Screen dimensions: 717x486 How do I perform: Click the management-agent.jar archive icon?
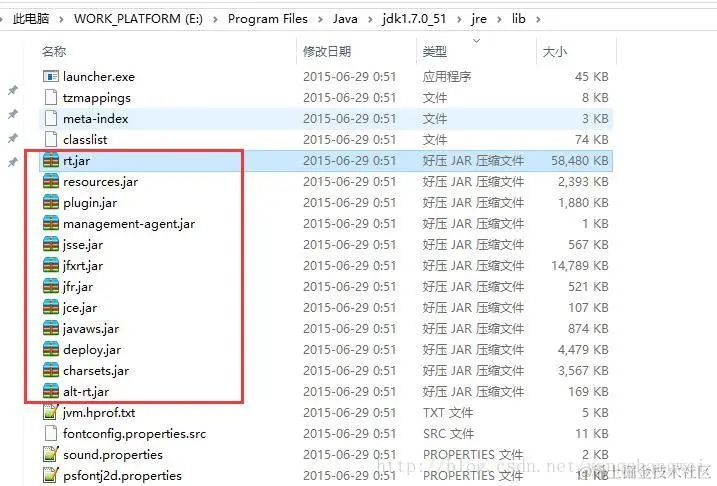pos(51,224)
